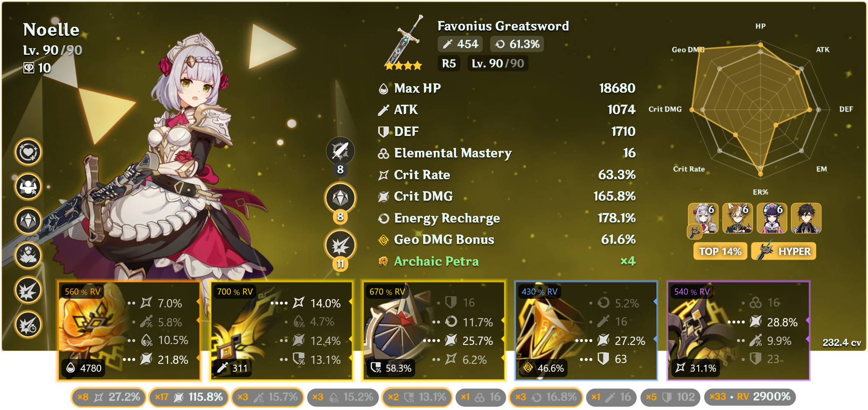Select the sixth constellation icon at bottom left
This screenshot has height=410, width=868.
[28, 325]
